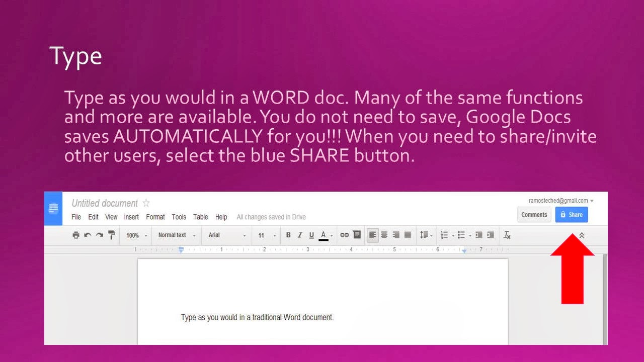Open the File menu
The height and width of the screenshot is (362, 644).
point(76,217)
